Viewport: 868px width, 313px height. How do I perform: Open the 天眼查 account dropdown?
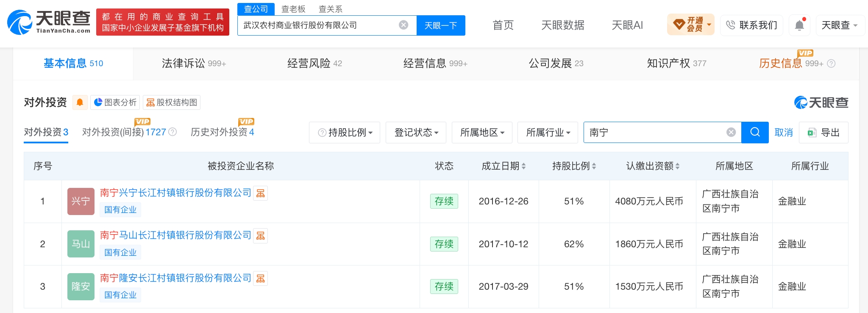tap(840, 25)
